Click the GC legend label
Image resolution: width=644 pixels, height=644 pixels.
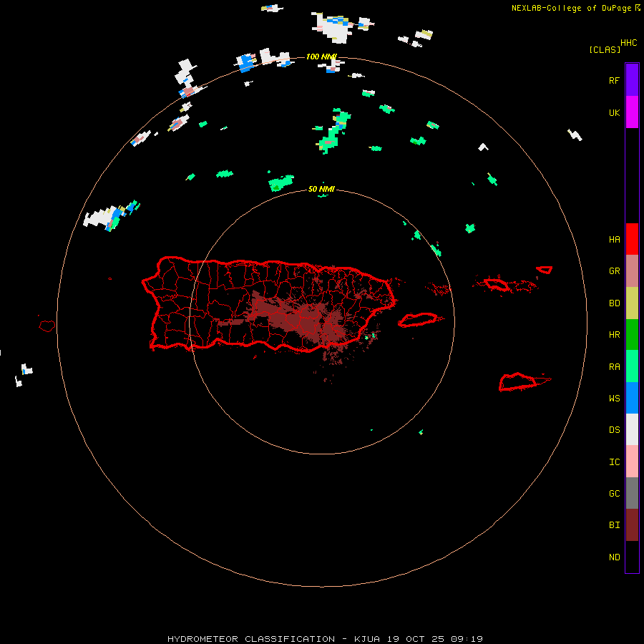614,494
